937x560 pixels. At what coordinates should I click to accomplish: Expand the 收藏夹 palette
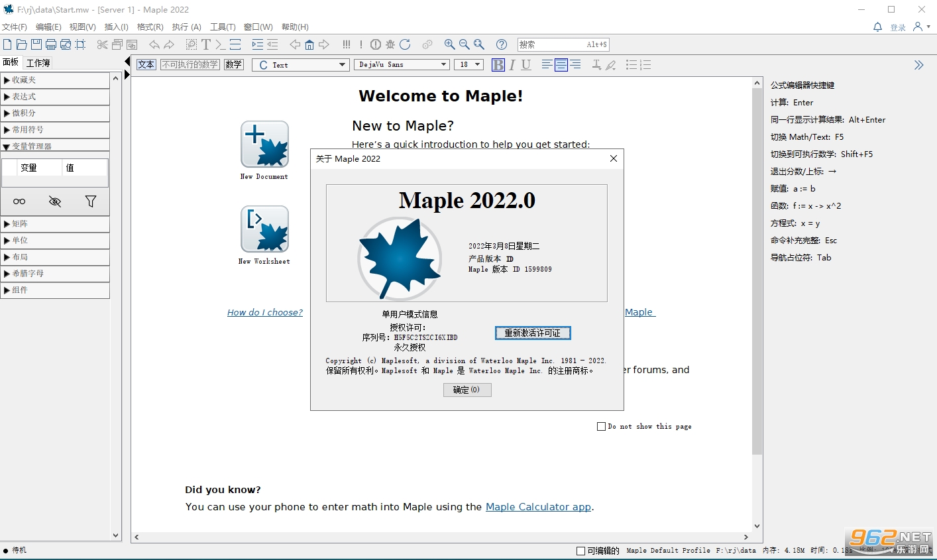[x=55, y=80]
